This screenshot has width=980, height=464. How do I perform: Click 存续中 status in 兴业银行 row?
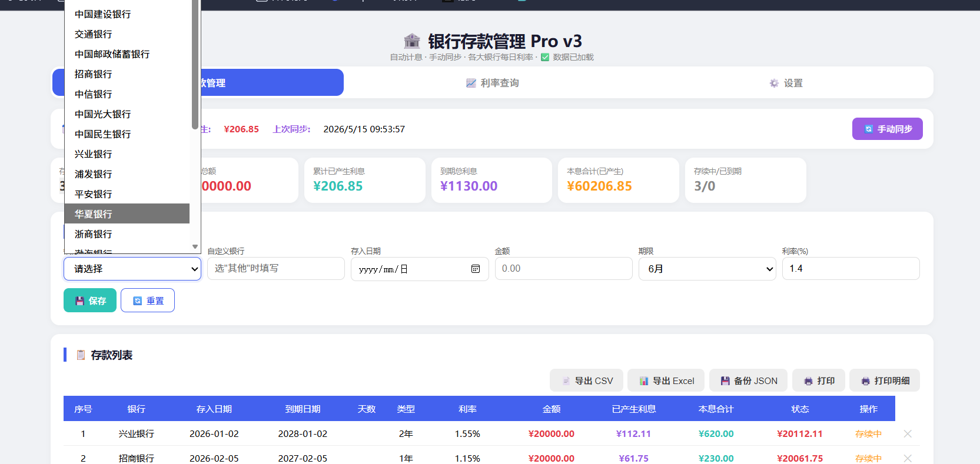[868, 433]
